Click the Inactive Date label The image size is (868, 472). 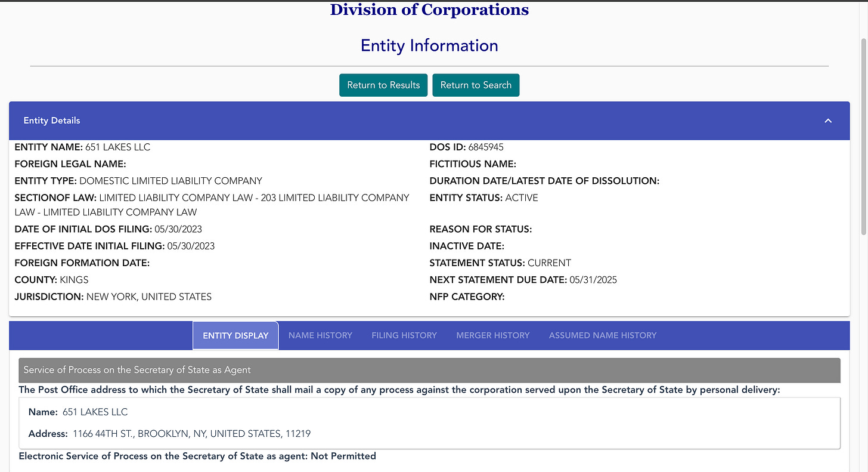pos(467,246)
